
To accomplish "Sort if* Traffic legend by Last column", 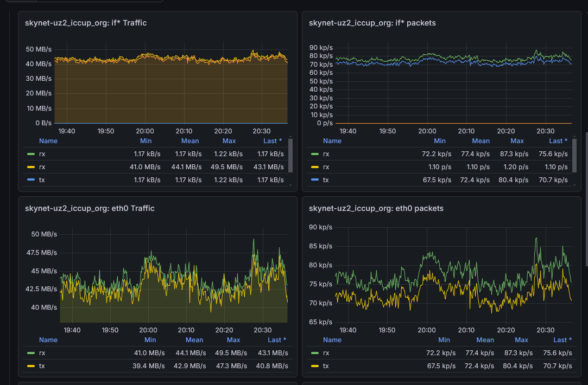I will click(x=272, y=141).
